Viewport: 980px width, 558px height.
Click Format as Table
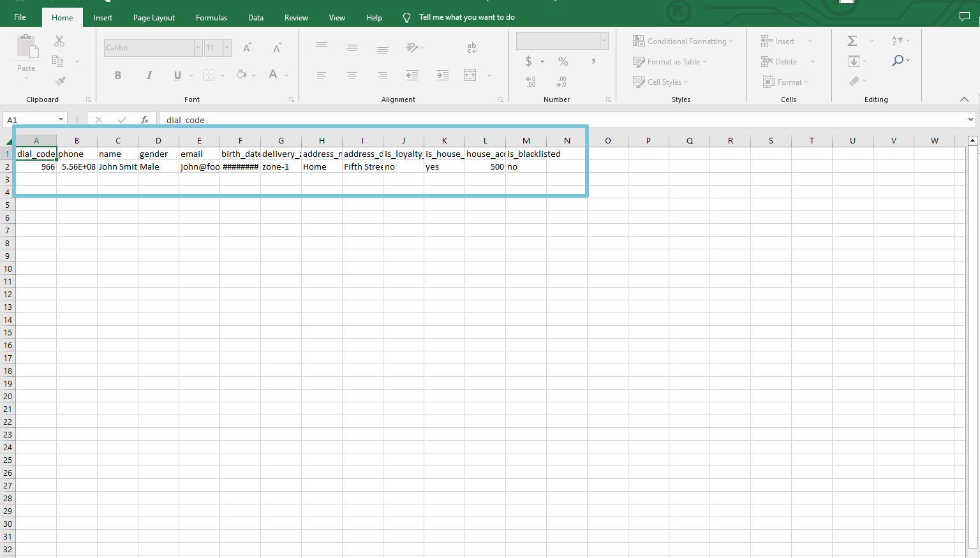point(670,61)
